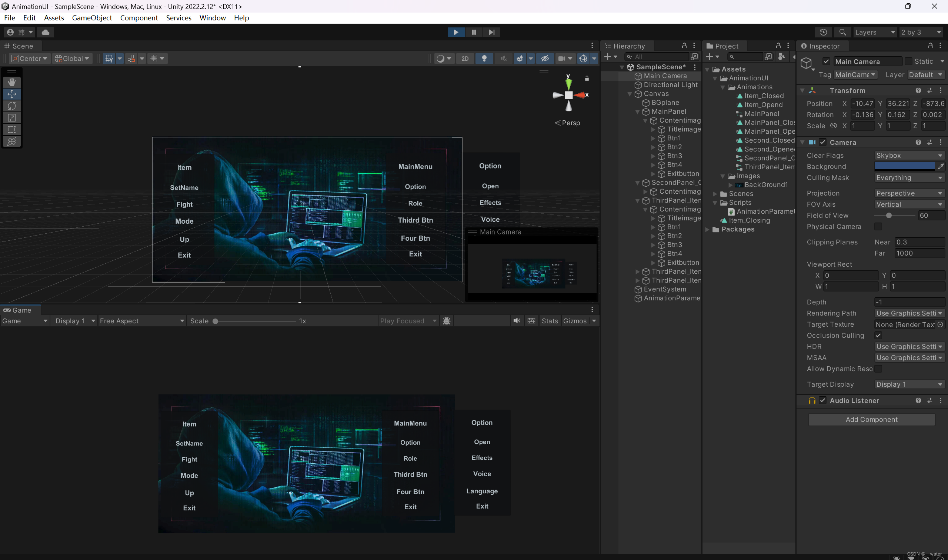948x560 pixels.
Task: Toggle 2D view in Scene
Action: click(x=465, y=59)
